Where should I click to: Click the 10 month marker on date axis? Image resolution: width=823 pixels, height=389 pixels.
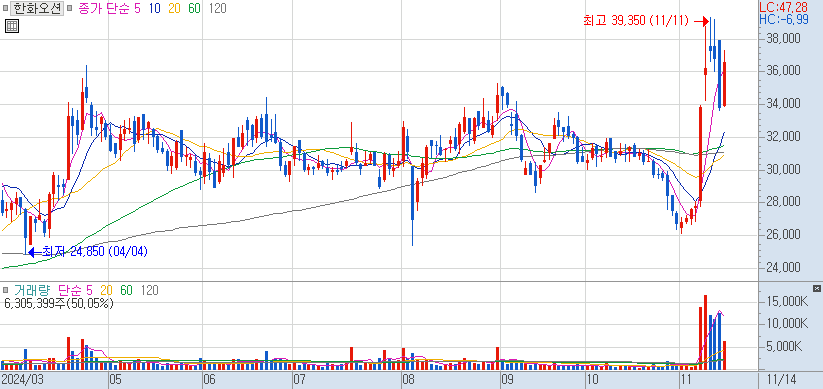(592, 380)
